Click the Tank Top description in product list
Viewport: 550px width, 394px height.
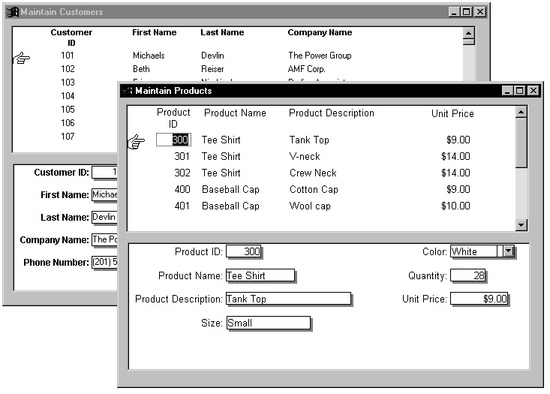[x=309, y=140]
